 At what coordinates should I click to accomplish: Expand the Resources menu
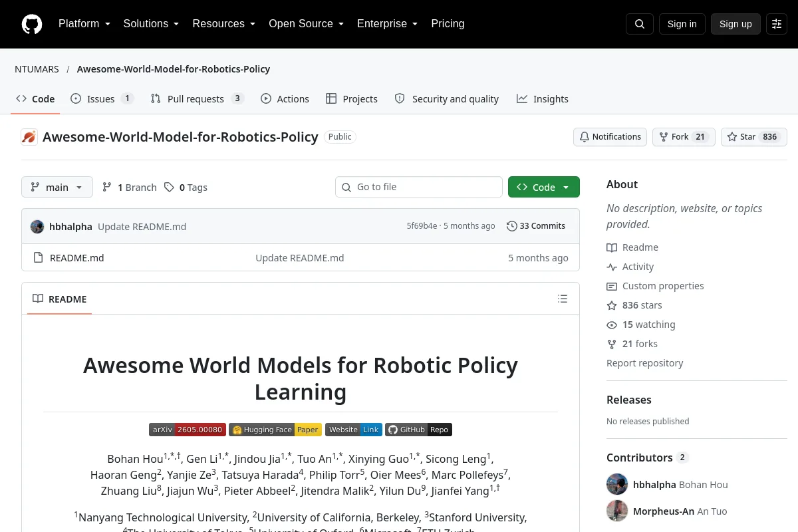[224, 24]
